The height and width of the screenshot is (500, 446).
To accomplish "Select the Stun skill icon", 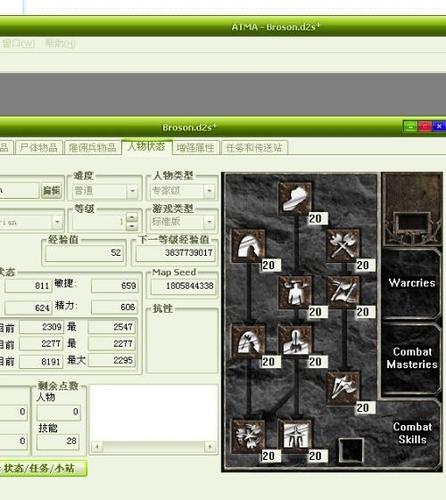I will (295, 292).
